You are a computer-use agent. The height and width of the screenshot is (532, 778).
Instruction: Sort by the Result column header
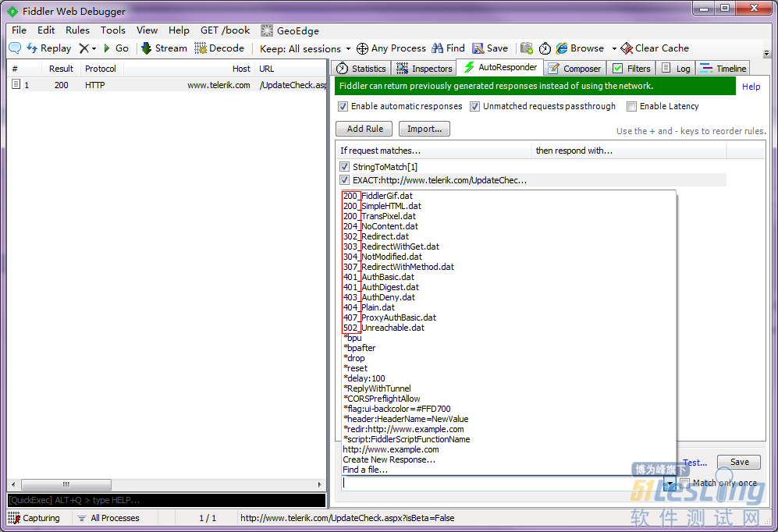pos(61,69)
